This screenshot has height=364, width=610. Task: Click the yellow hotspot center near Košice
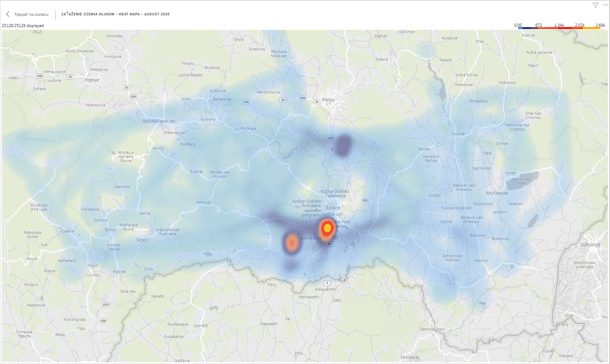tap(327, 228)
